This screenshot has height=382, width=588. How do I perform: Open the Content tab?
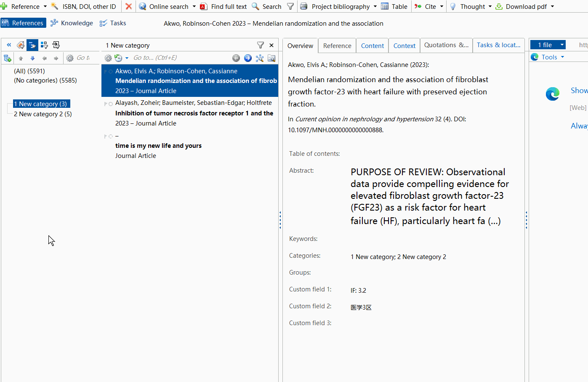372,45
